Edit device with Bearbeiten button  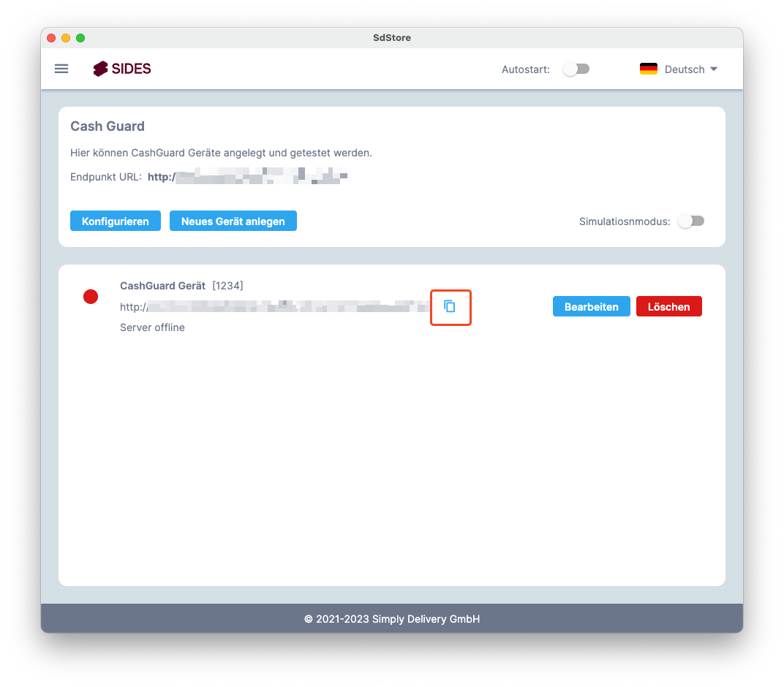coord(592,306)
